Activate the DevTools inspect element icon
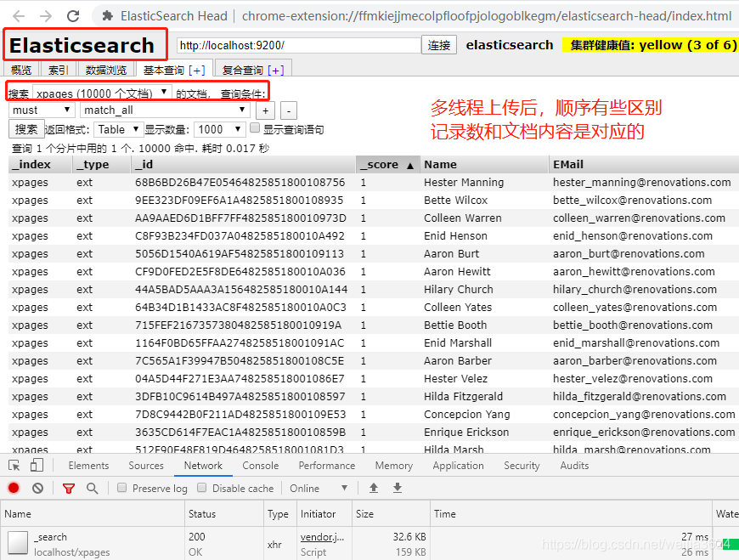The height and width of the screenshot is (560, 739). coord(14,466)
